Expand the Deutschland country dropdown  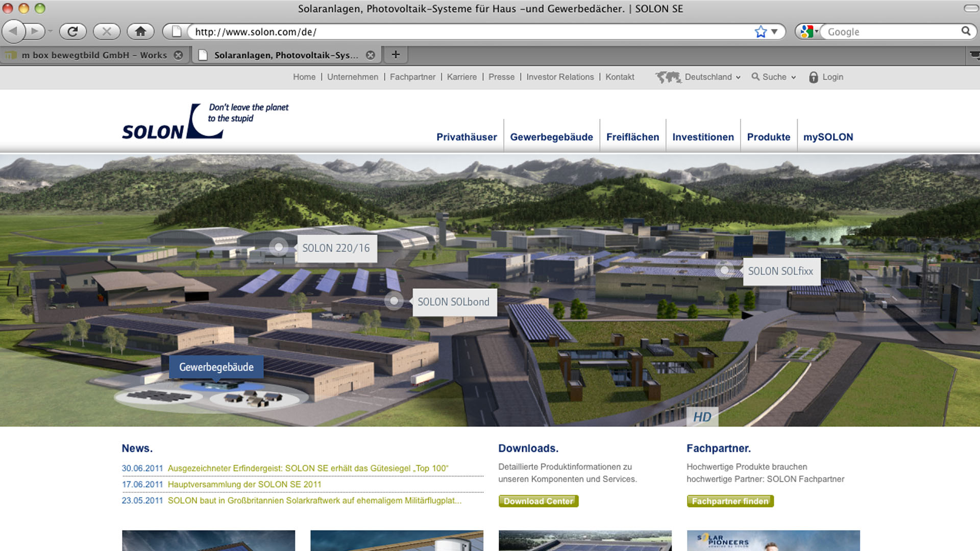713,77
